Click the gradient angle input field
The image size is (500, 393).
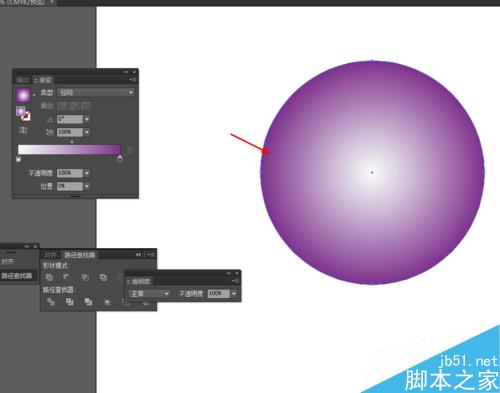pyautogui.click(x=70, y=119)
